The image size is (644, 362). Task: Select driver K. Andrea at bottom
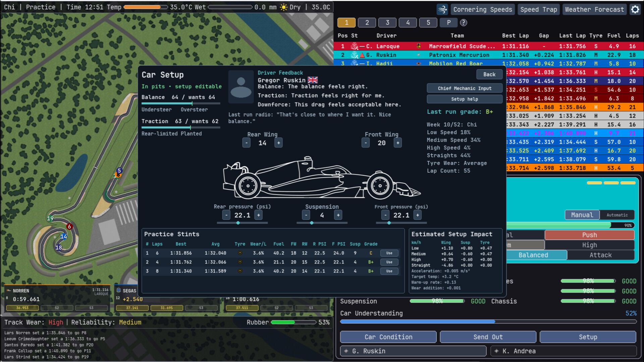(x=563, y=351)
